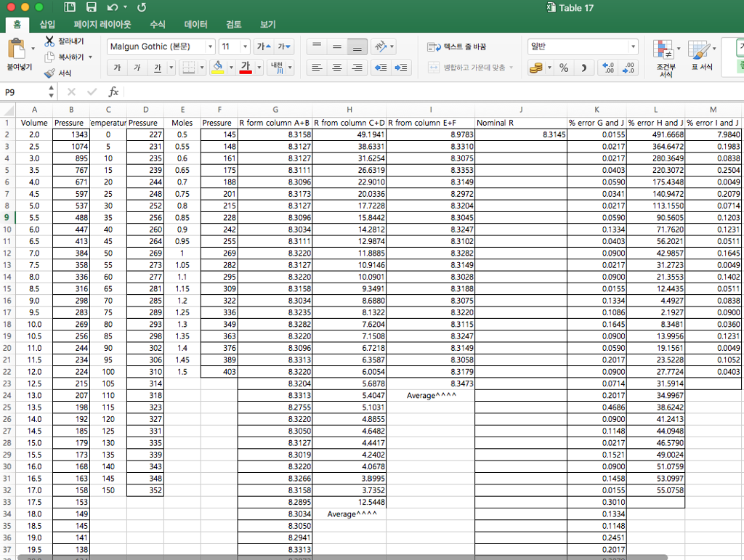
Task: Apply percent style format
Action: (x=564, y=68)
